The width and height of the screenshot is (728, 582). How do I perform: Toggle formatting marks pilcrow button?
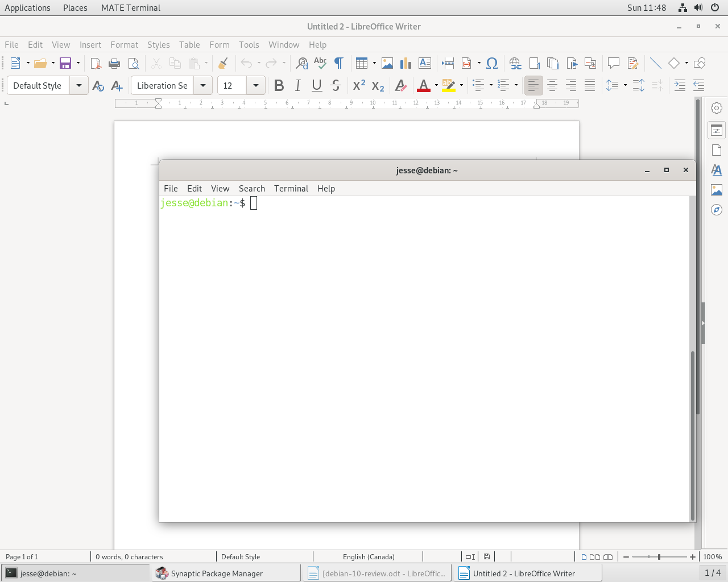pos(339,63)
